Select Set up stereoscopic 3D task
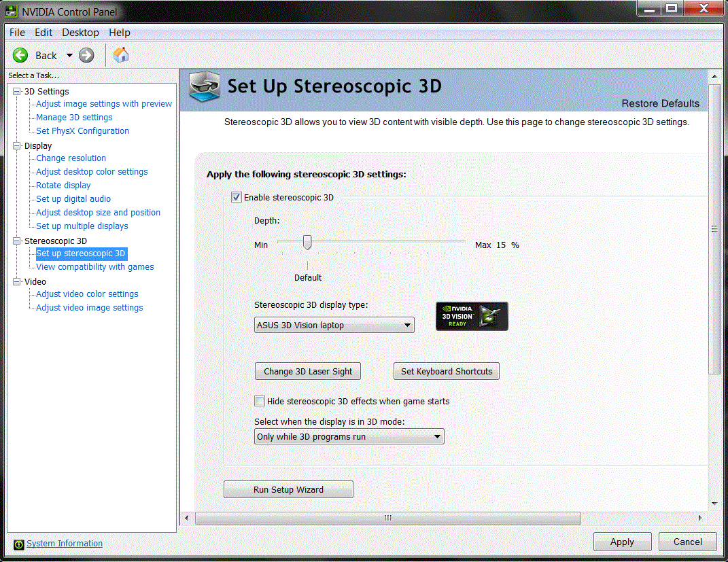Screen dimensions: 728x562 coord(81,253)
